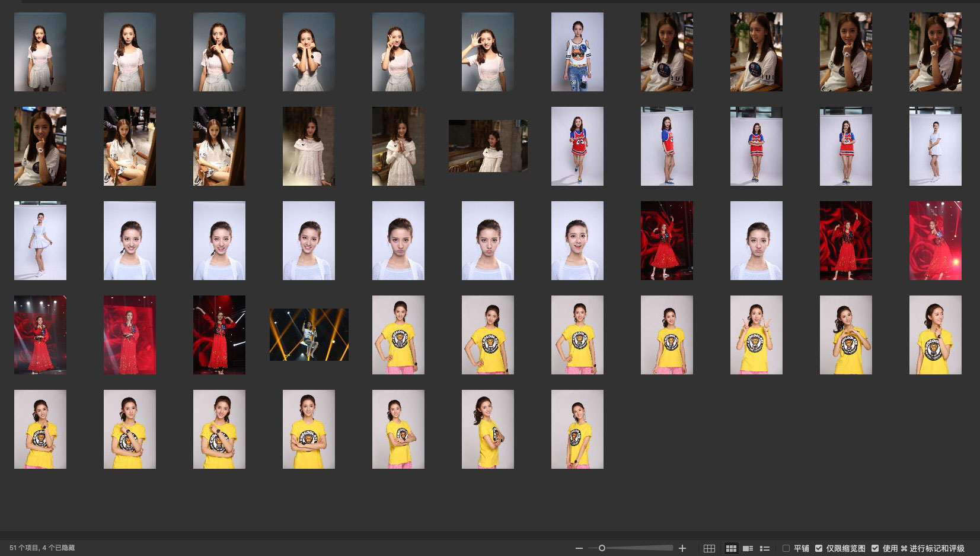This screenshot has width=980, height=556.
Task: Switch to the thumbnails view icon
Action: [x=731, y=548]
